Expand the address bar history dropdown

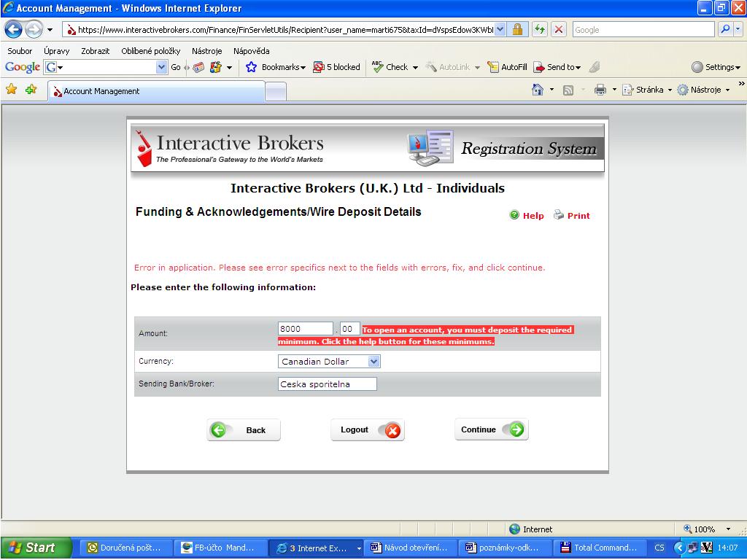point(500,29)
